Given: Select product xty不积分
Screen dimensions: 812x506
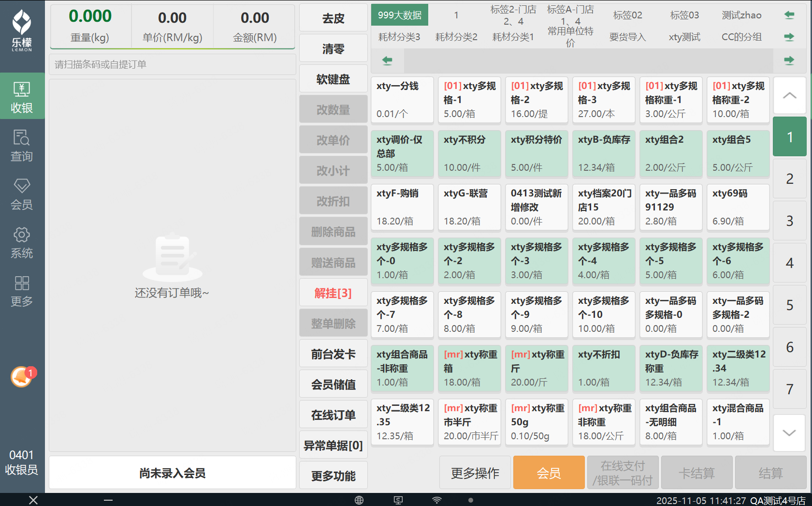Looking at the screenshot, I should point(469,153).
